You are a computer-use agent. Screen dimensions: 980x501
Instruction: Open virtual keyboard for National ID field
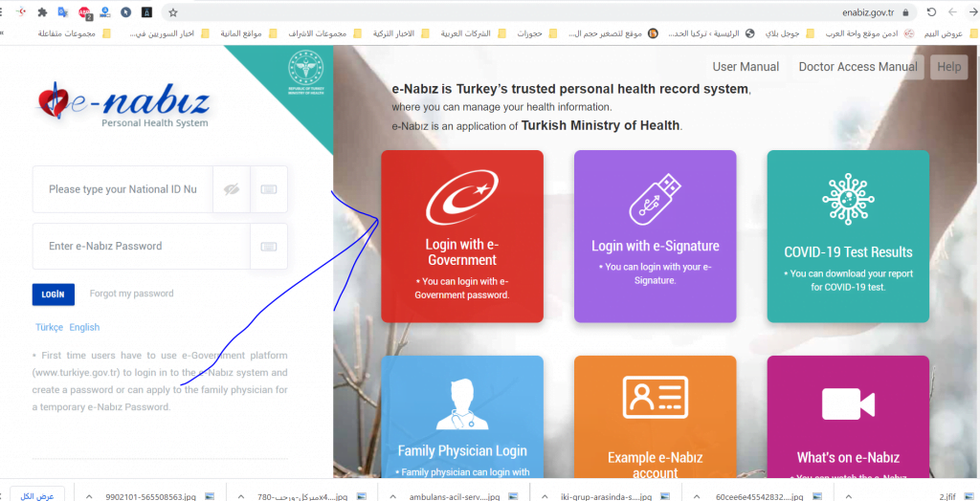point(269,189)
